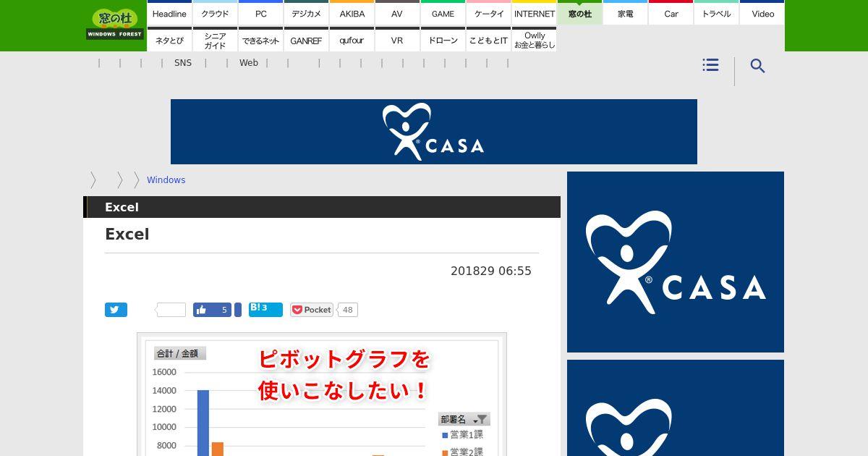Viewport: 868px width, 456px height.
Task: Click the 営業1課 legend entry
Action: click(x=463, y=434)
